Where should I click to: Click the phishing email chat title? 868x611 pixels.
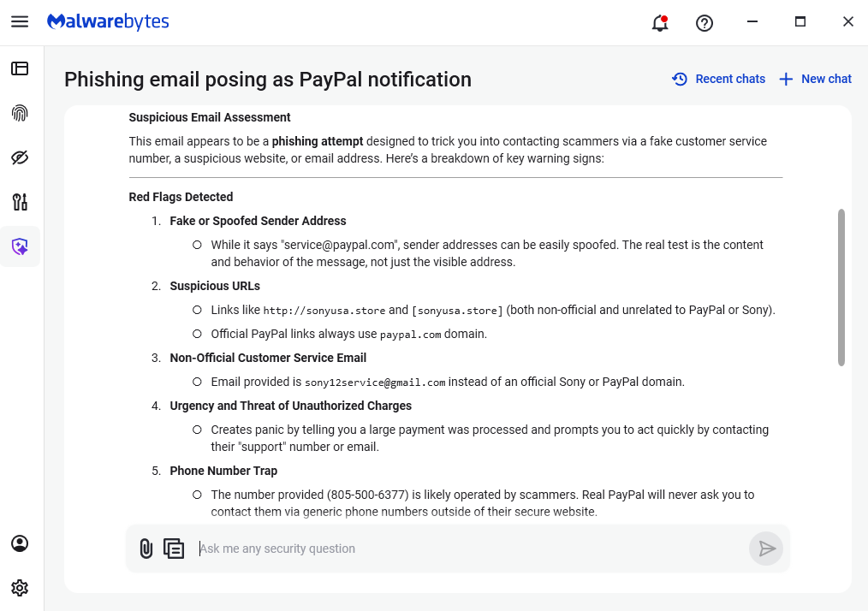(x=267, y=79)
